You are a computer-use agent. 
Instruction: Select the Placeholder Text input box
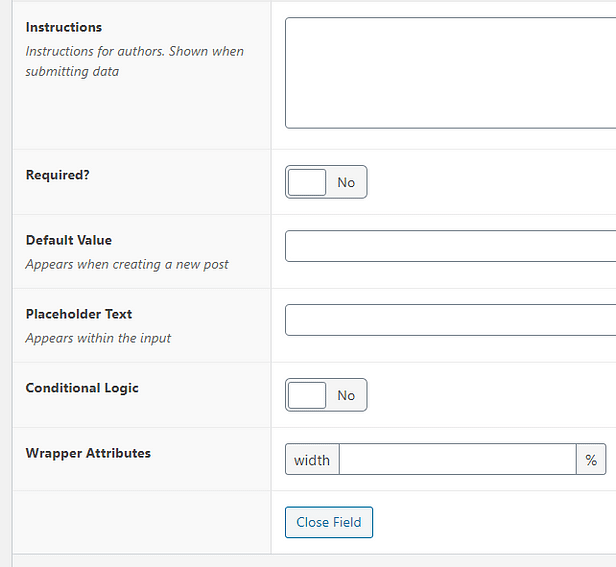click(x=450, y=320)
